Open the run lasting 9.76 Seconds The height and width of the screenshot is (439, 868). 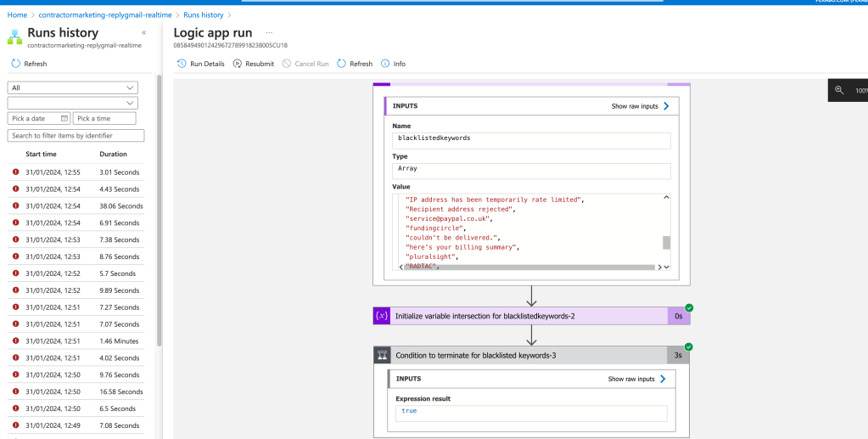click(76, 375)
